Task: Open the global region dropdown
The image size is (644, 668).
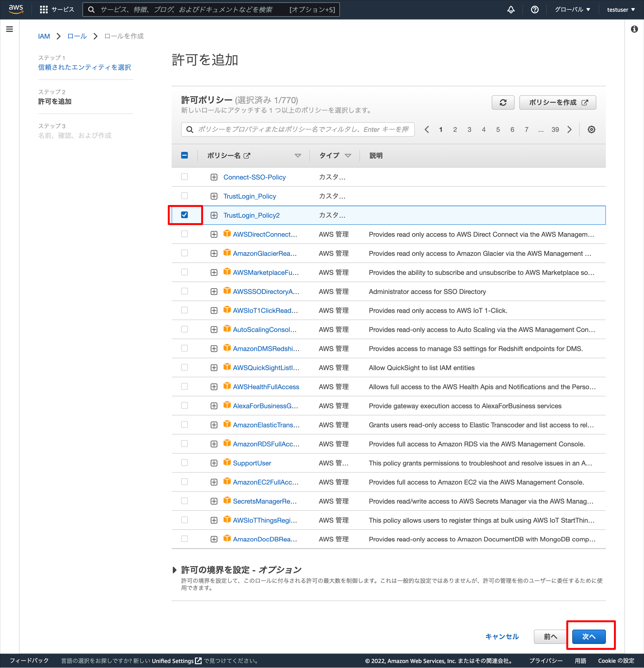Action: (x=572, y=10)
